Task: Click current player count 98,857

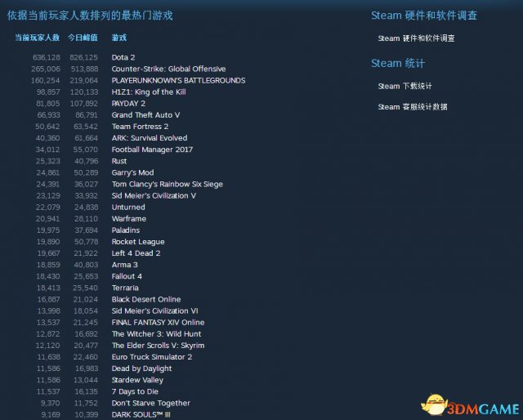Action: click(x=48, y=92)
